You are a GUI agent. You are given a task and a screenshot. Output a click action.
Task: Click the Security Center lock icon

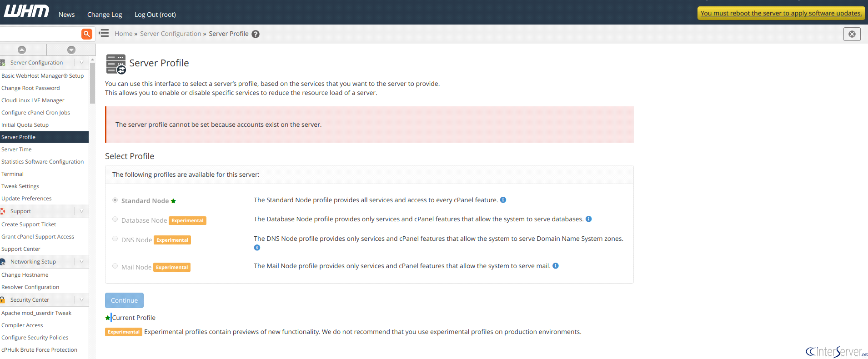[x=3, y=300]
